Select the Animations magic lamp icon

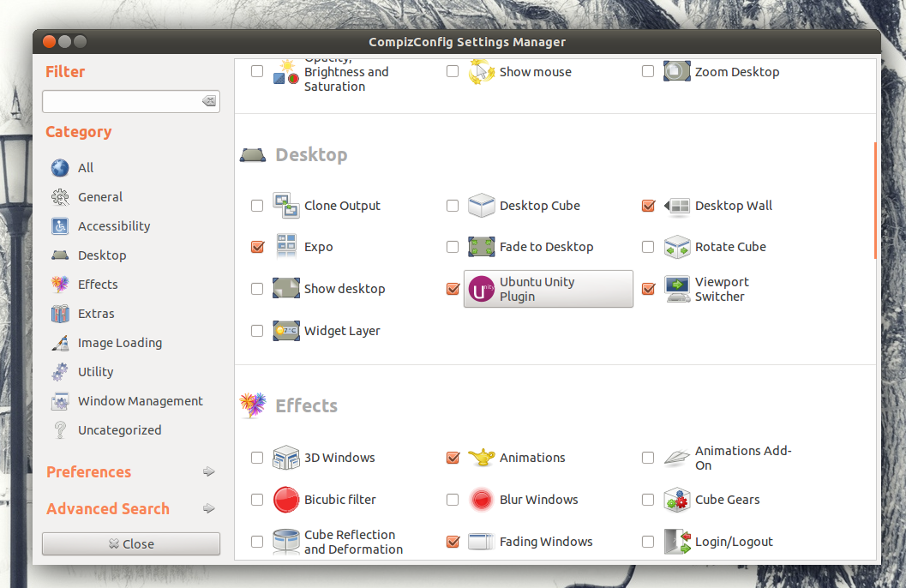(x=481, y=458)
